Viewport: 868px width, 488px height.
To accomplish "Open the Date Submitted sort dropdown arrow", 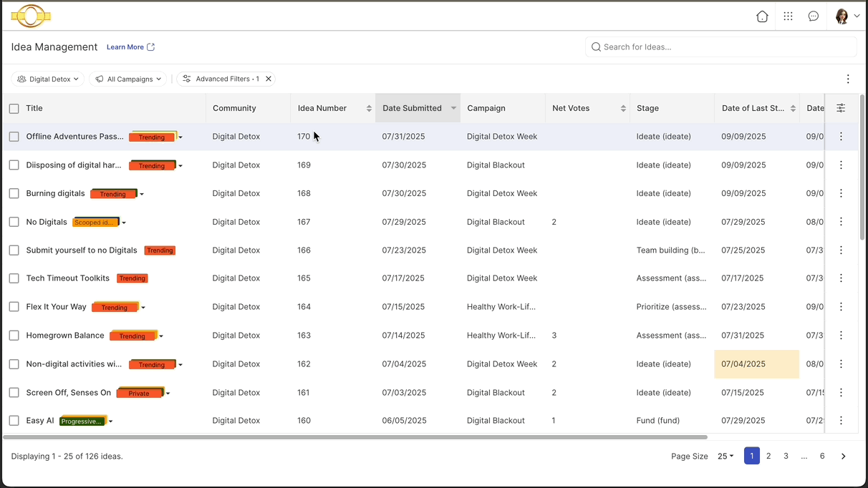I will 453,109.
